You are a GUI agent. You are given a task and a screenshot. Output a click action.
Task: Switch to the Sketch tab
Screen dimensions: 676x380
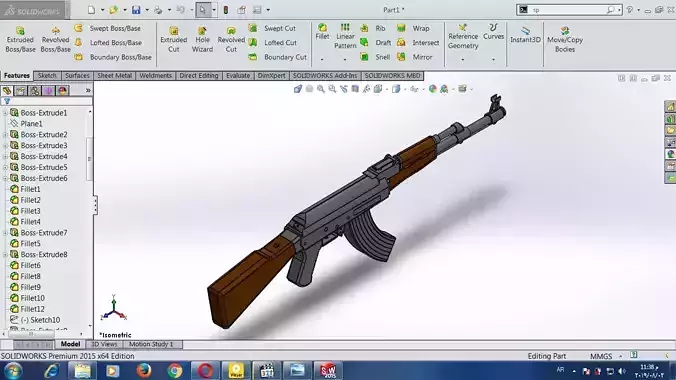(x=47, y=75)
